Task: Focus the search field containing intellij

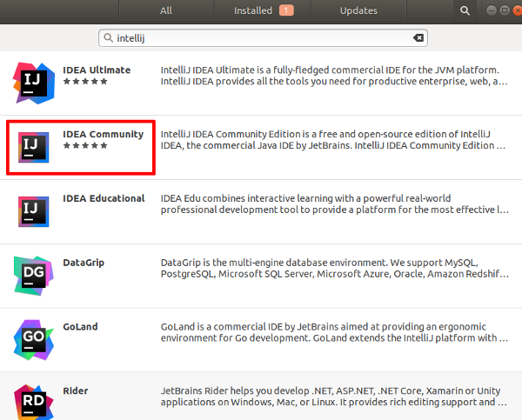Action: click(x=263, y=38)
